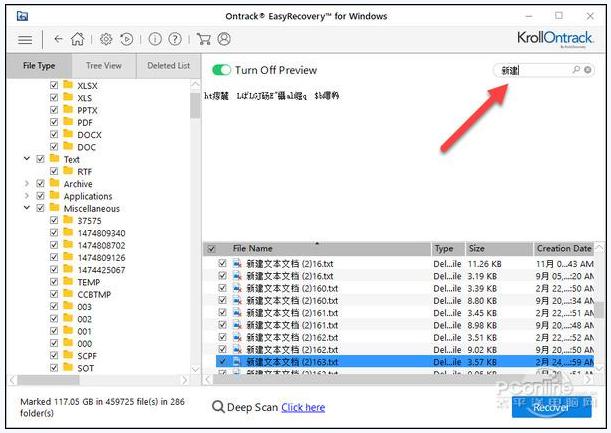This screenshot has width=611, height=433.
Task: Switch to the File Type tab
Action: (x=39, y=66)
